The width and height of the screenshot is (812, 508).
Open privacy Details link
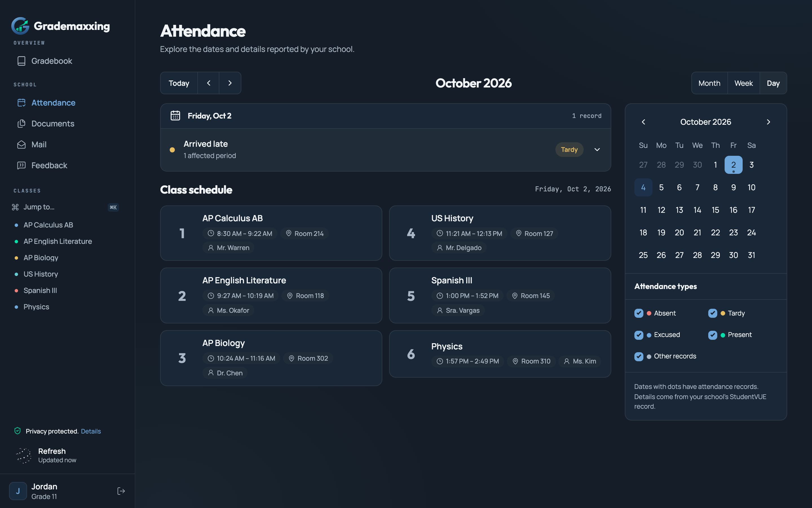(91, 431)
